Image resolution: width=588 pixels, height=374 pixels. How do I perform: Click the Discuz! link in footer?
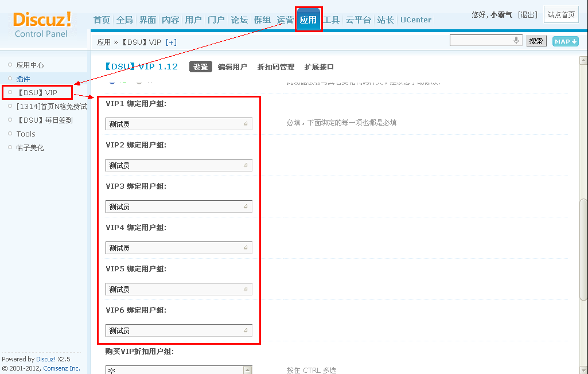[46, 359]
